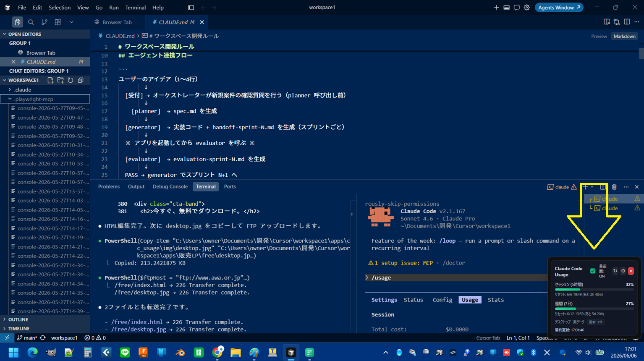Switch to the Ports panel tab
Viewport: 644px width, 361px height.
[x=230, y=187]
